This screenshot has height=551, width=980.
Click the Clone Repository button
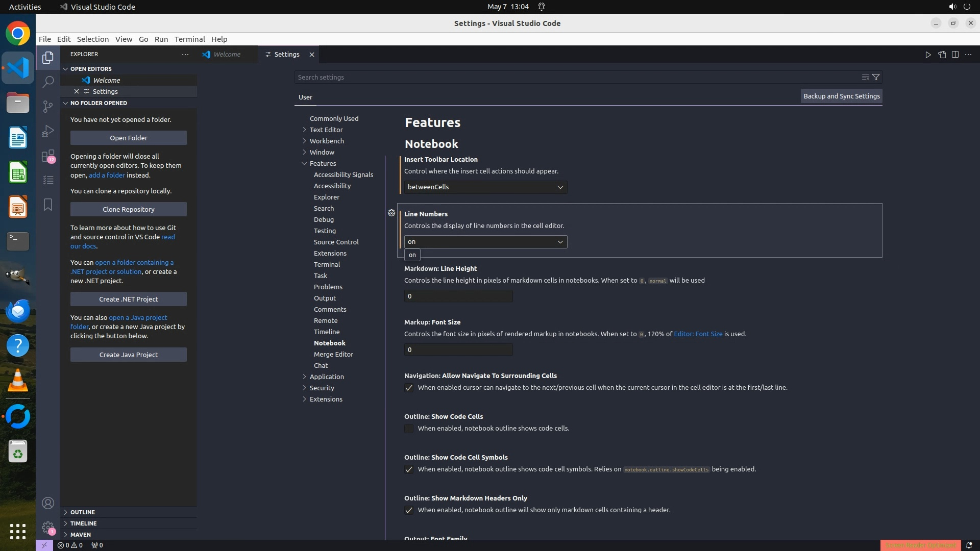(128, 209)
